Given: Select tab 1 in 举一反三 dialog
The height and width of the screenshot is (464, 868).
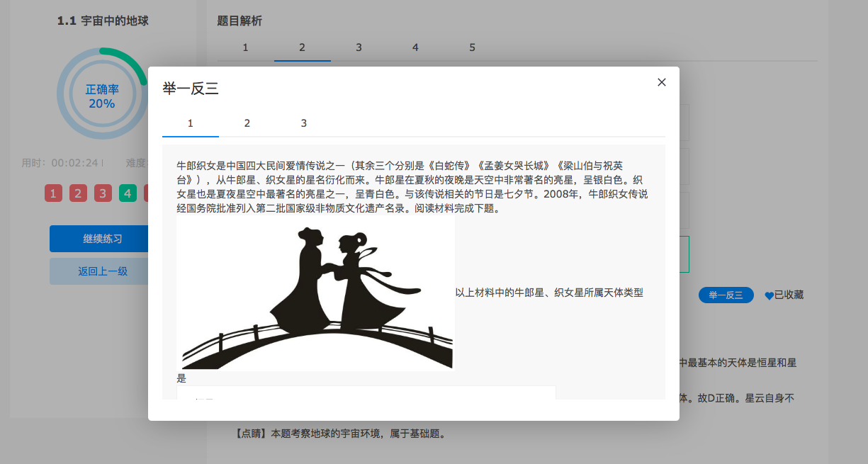Looking at the screenshot, I should [x=191, y=123].
